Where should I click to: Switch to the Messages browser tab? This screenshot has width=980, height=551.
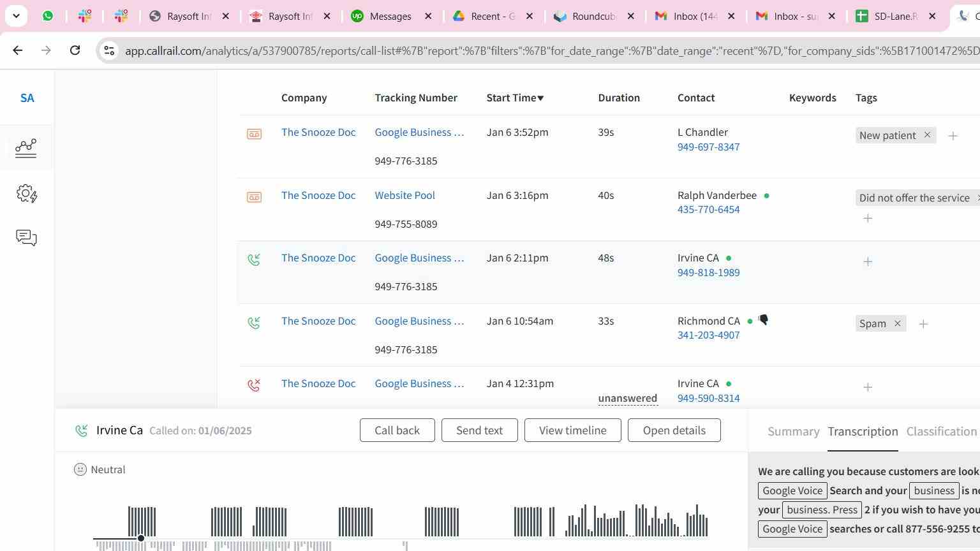click(391, 16)
